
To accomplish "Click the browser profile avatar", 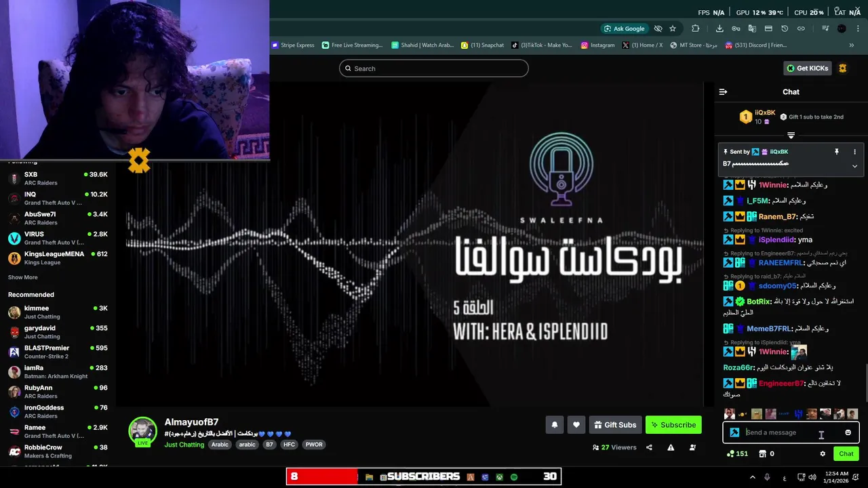I will (x=842, y=28).
